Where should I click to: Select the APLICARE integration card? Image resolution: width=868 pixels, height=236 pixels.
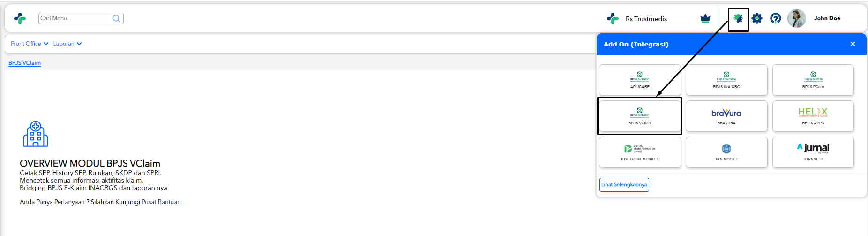pyautogui.click(x=640, y=80)
